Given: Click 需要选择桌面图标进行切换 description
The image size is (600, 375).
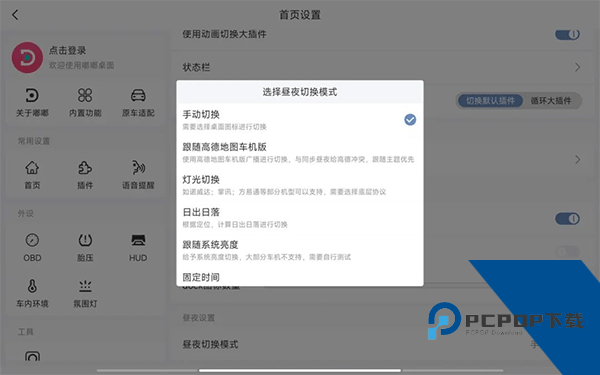Looking at the screenshot, I should pyautogui.click(x=224, y=127).
